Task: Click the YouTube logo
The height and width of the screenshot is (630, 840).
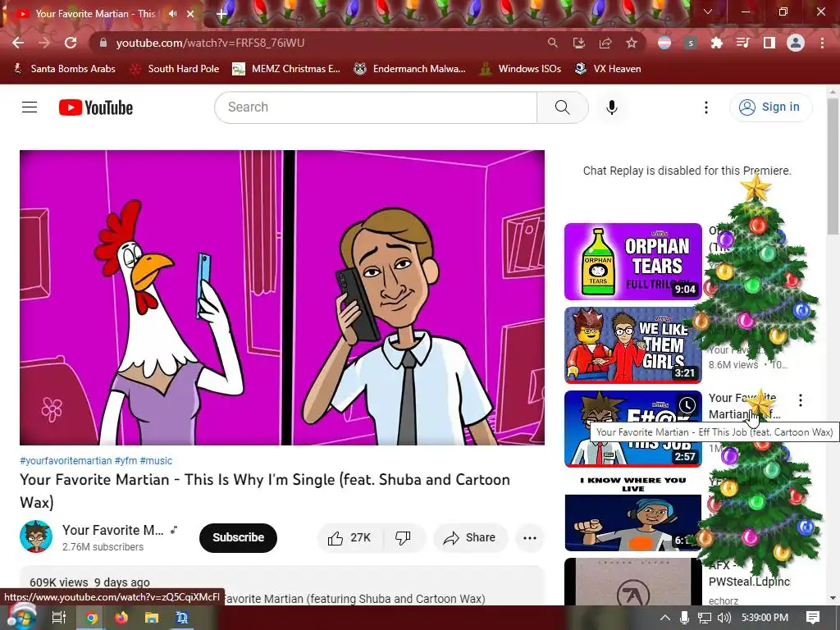Action: pyautogui.click(x=96, y=107)
